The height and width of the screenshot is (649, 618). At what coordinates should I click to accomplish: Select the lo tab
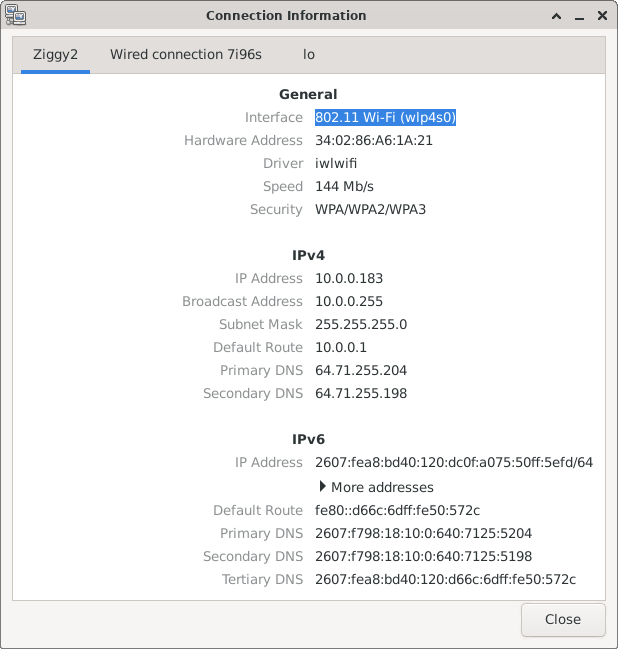[309, 55]
